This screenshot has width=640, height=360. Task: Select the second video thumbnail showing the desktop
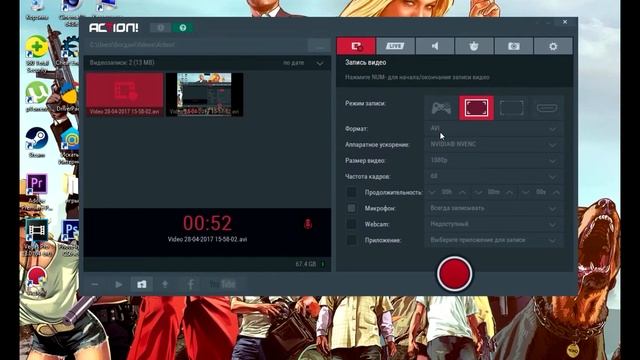(204, 95)
